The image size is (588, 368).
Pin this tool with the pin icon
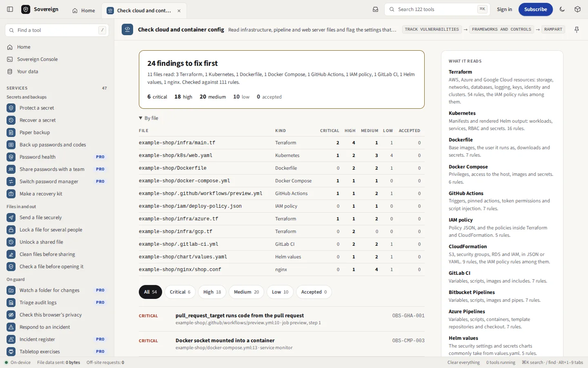click(x=577, y=29)
